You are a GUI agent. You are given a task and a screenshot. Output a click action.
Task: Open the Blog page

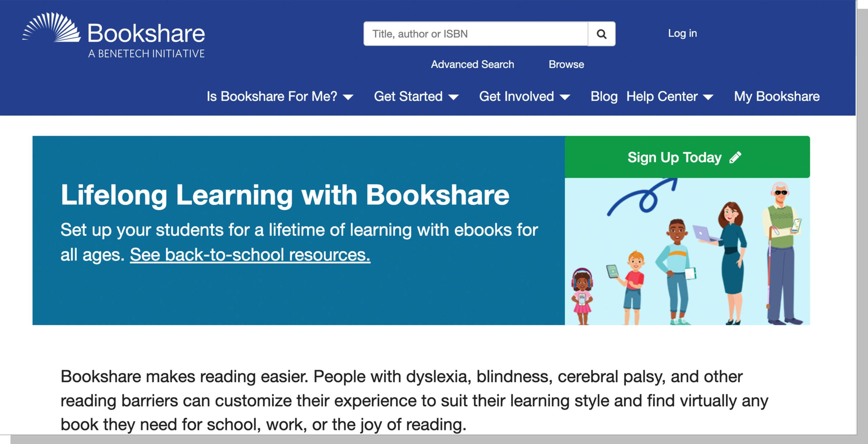[x=604, y=96]
